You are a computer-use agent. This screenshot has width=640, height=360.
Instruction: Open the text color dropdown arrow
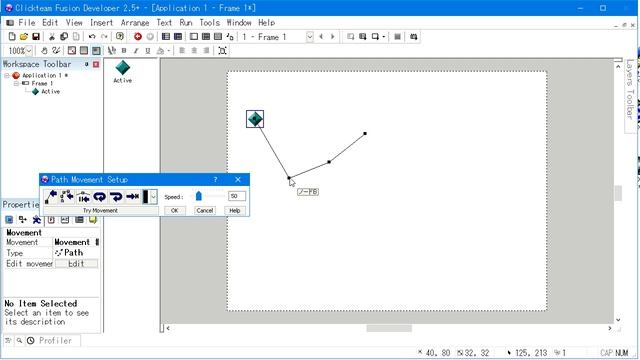[168, 51]
